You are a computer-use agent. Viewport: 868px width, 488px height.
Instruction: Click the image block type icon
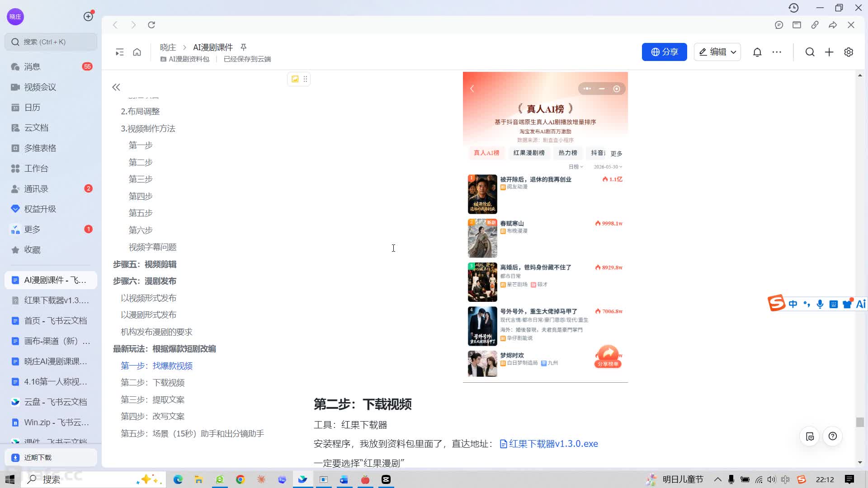tap(295, 79)
